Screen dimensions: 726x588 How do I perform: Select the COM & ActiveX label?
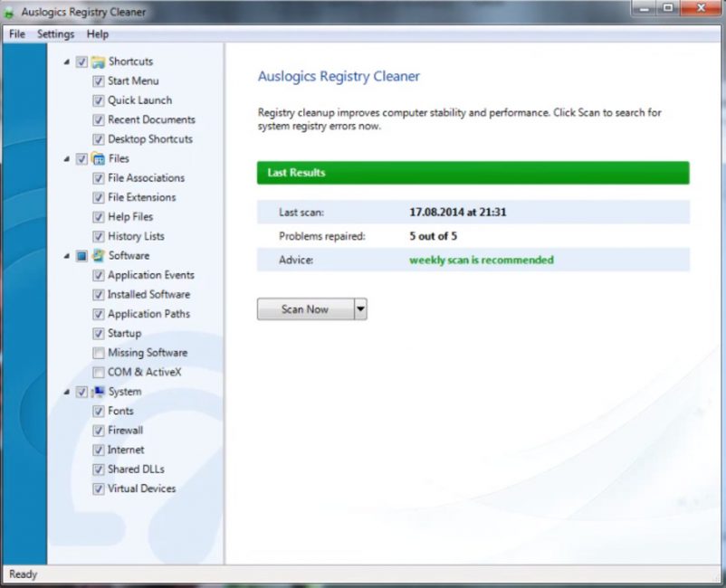point(145,373)
